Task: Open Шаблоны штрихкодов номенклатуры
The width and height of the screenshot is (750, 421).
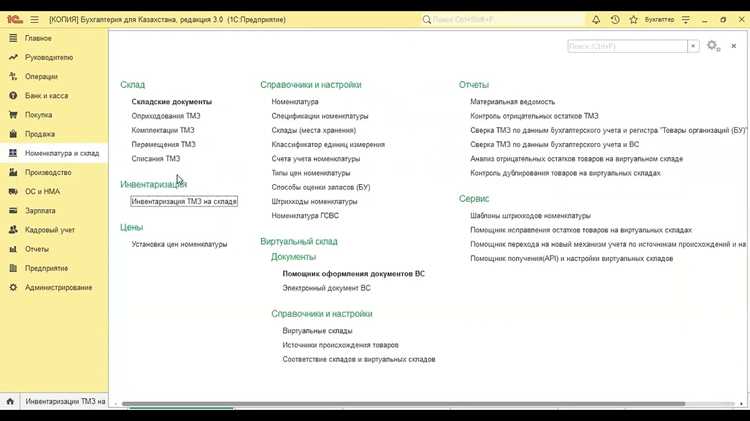Action: coord(530,215)
